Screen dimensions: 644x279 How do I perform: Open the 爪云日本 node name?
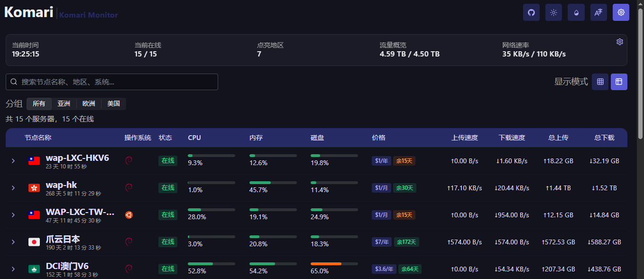(x=63, y=239)
